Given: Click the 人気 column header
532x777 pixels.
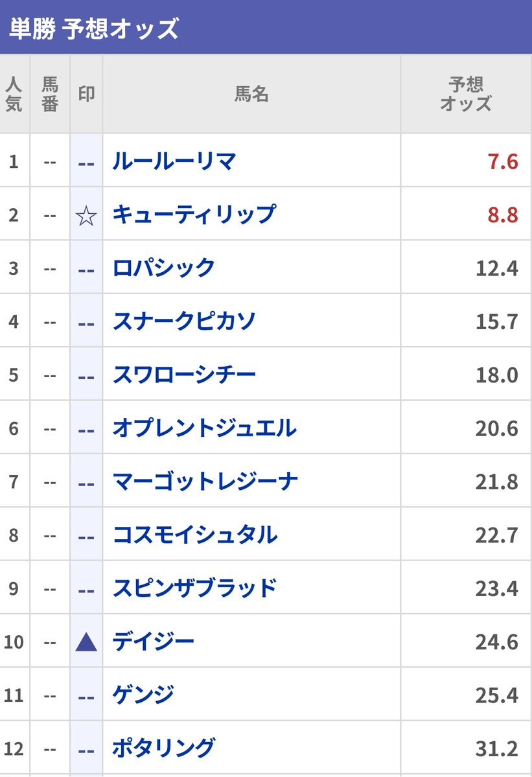Looking at the screenshot, I should (x=14, y=95).
